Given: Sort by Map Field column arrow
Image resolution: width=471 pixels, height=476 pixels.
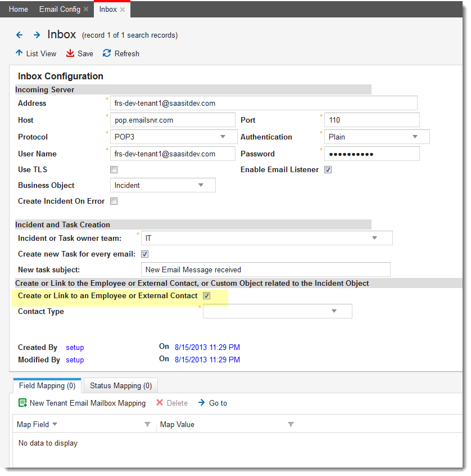Looking at the screenshot, I should click(55, 424).
